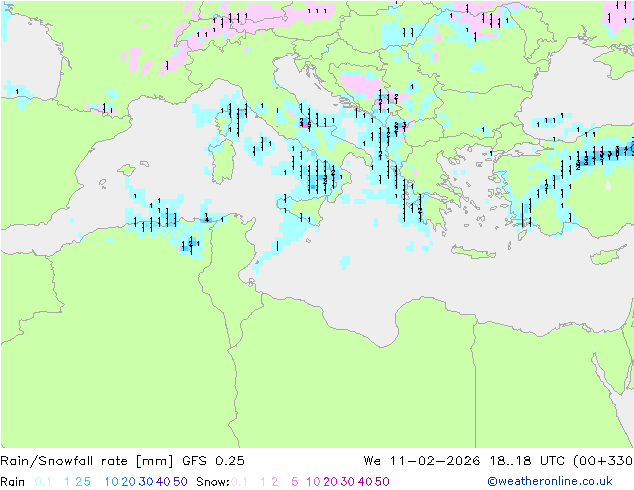Pick the rain legend value 30
Image resolution: width=634 pixels, height=490 pixels.
[146, 482]
